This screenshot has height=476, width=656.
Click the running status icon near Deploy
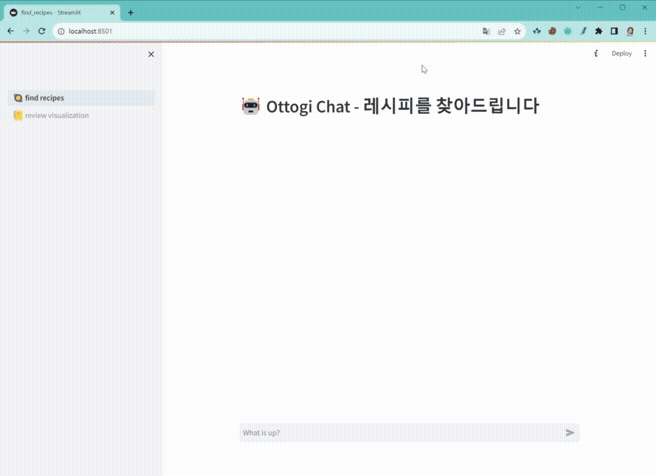pyautogui.click(x=596, y=54)
